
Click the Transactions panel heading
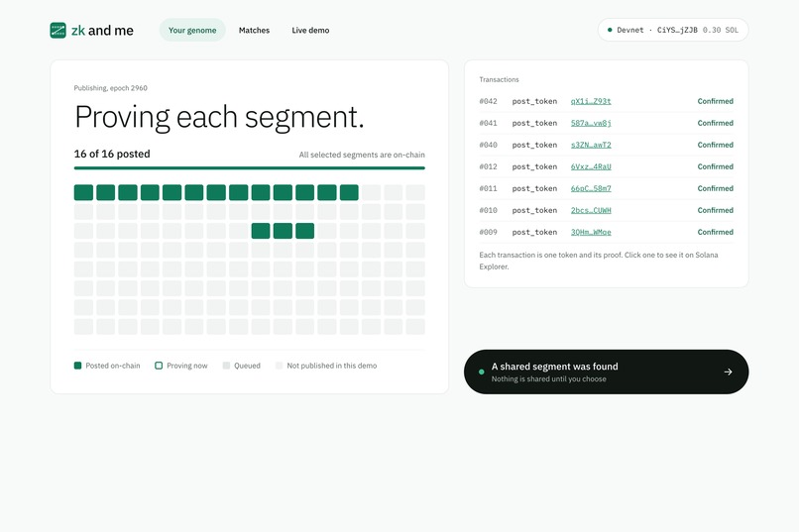click(x=499, y=79)
